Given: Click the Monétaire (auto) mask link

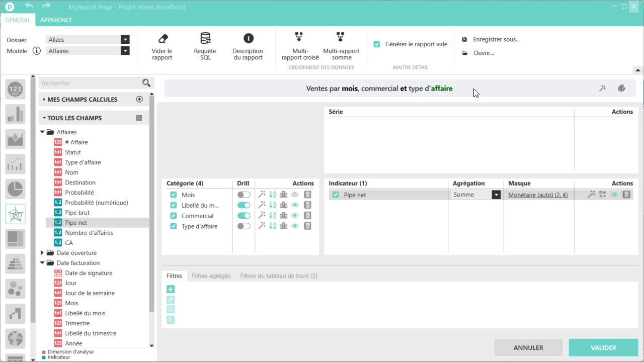Looking at the screenshot, I should 538,195.
